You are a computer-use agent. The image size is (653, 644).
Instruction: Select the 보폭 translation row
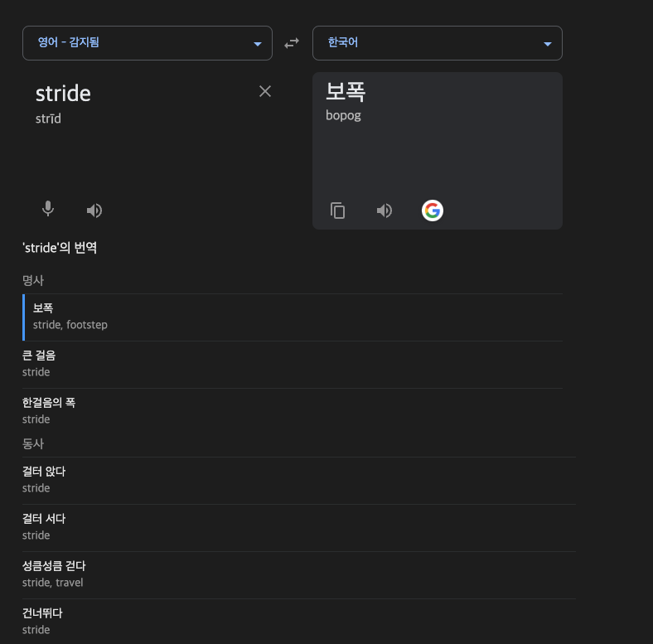click(293, 317)
